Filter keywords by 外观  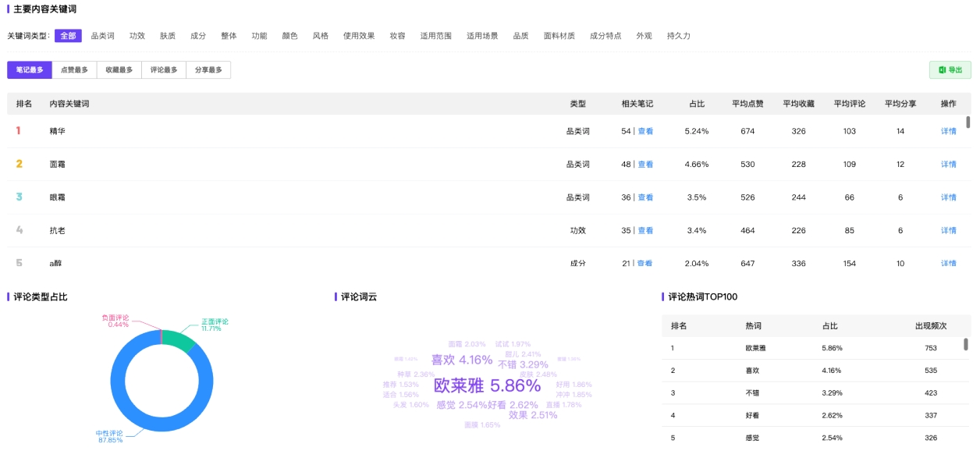tap(644, 36)
